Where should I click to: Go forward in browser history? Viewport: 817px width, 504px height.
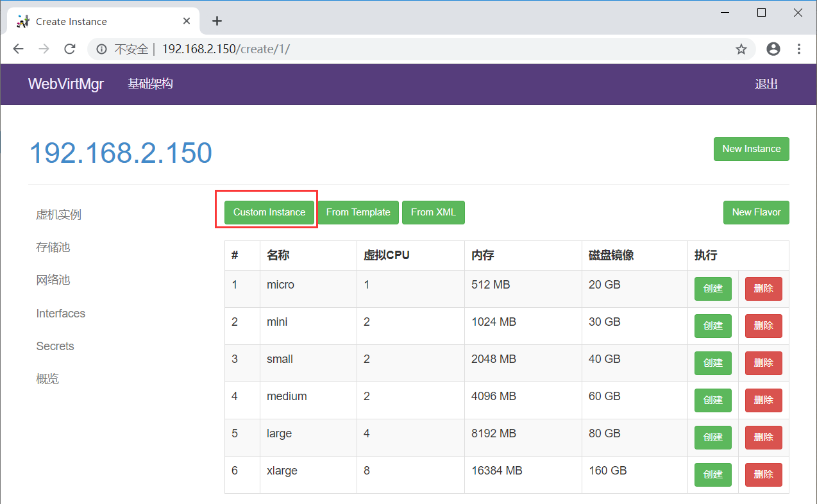point(44,49)
